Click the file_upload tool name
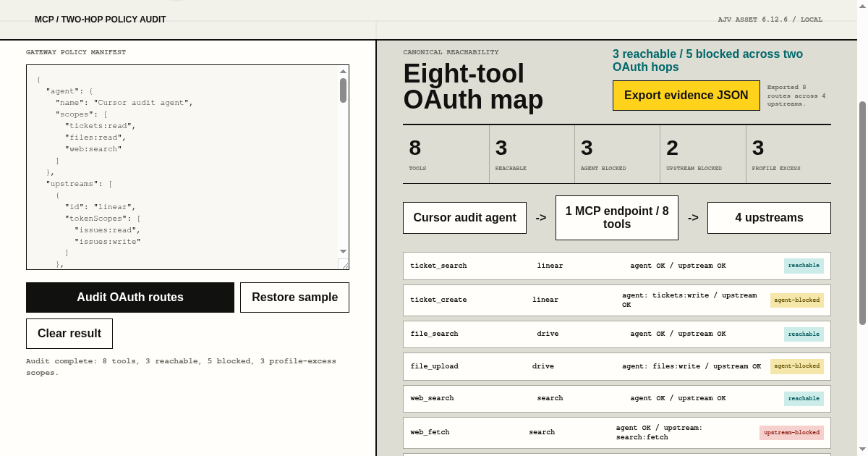Screen dimensions: 868x456 pos(434,366)
